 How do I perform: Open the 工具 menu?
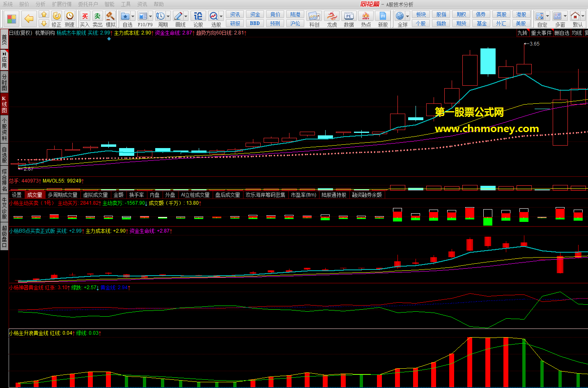tap(126, 4)
